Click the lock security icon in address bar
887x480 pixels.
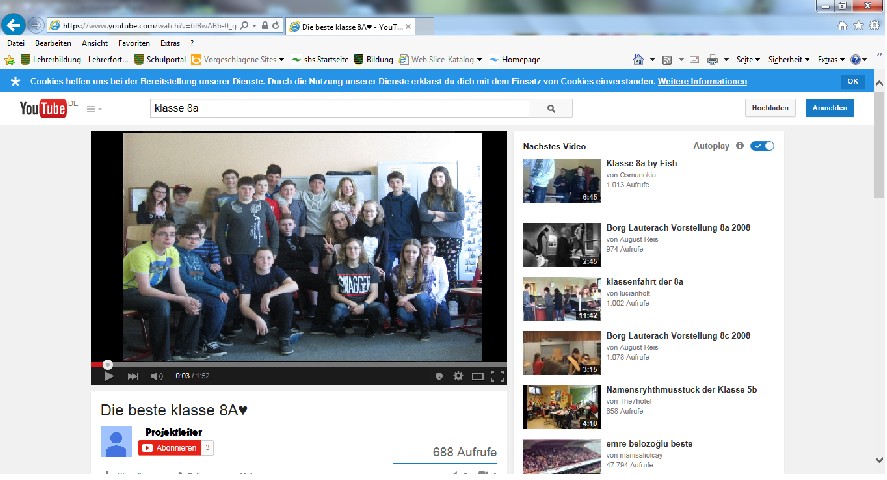coord(265,25)
